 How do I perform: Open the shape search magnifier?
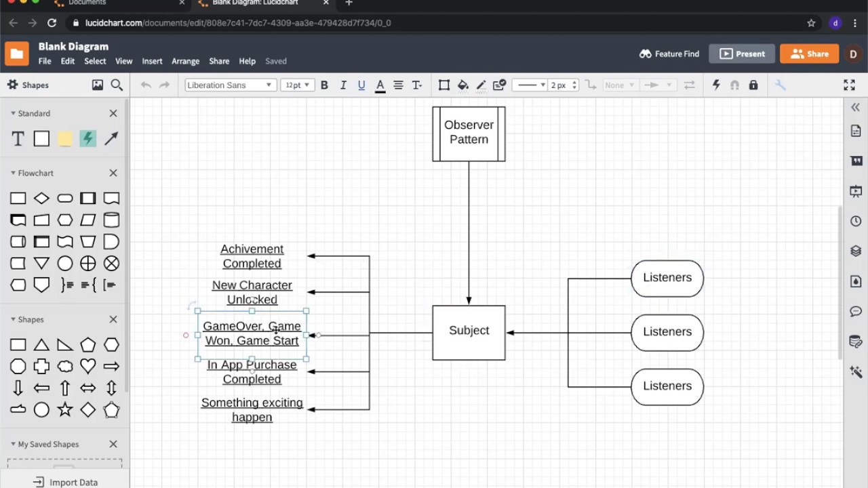click(x=117, y=85)
